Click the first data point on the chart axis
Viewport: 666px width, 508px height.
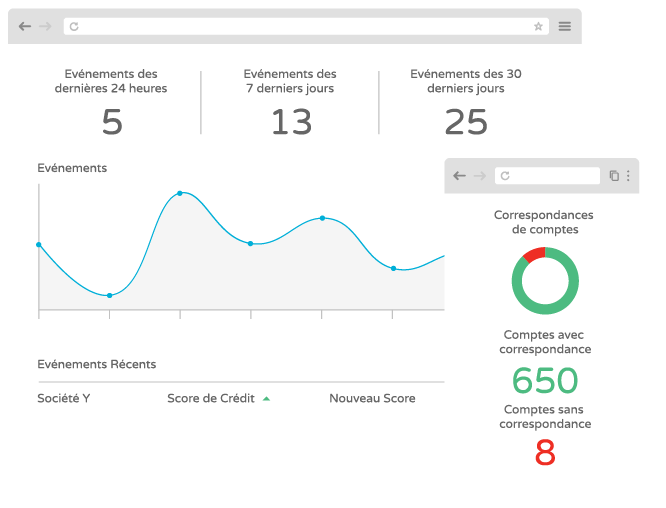coord(39,245)
